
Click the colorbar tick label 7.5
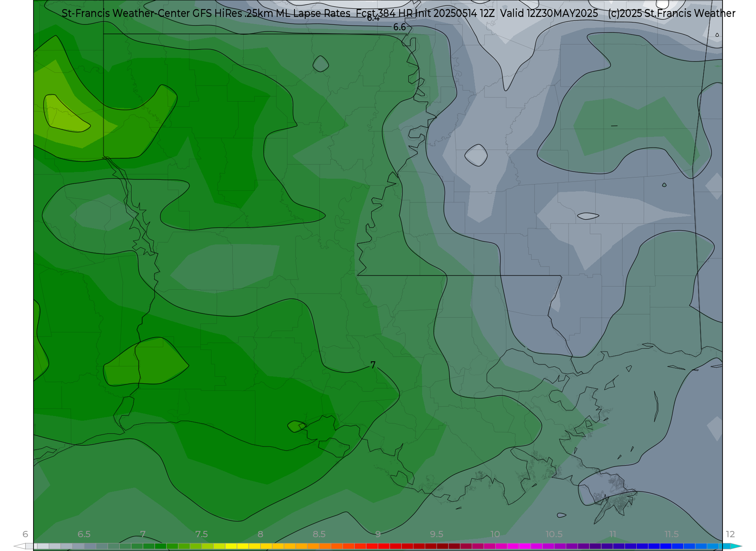[201, 534]
